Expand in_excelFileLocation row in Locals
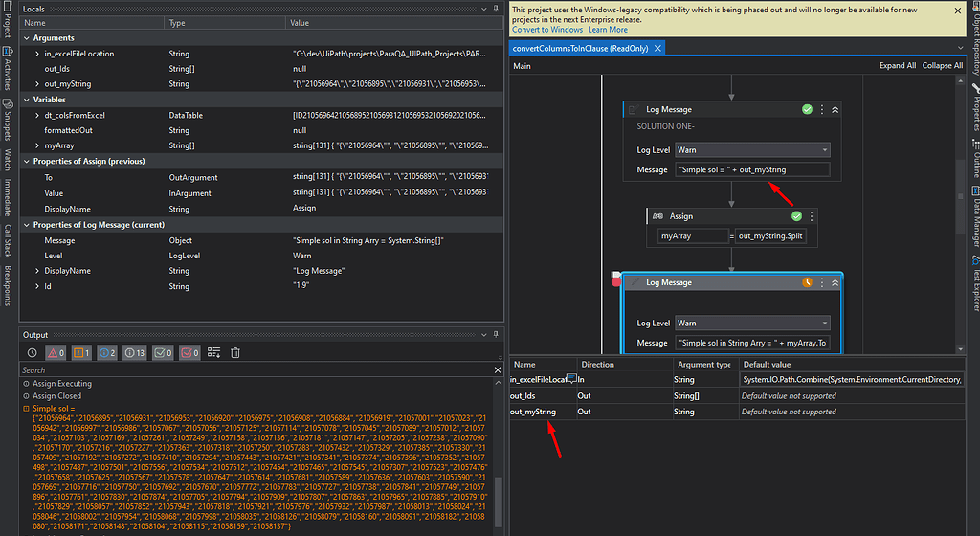Viewport: 980px width, 536px height. click(37, 54)
